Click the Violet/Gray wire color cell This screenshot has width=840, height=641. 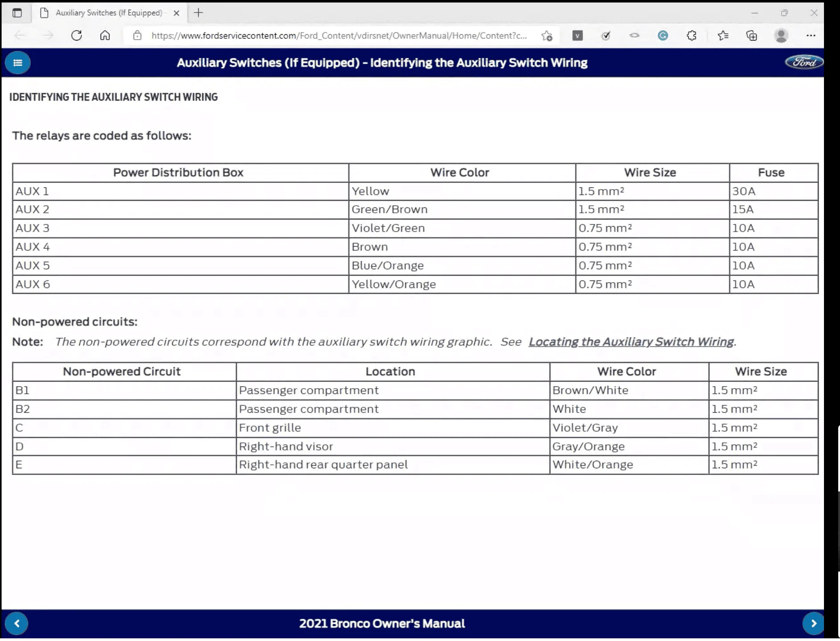(629, 428)
